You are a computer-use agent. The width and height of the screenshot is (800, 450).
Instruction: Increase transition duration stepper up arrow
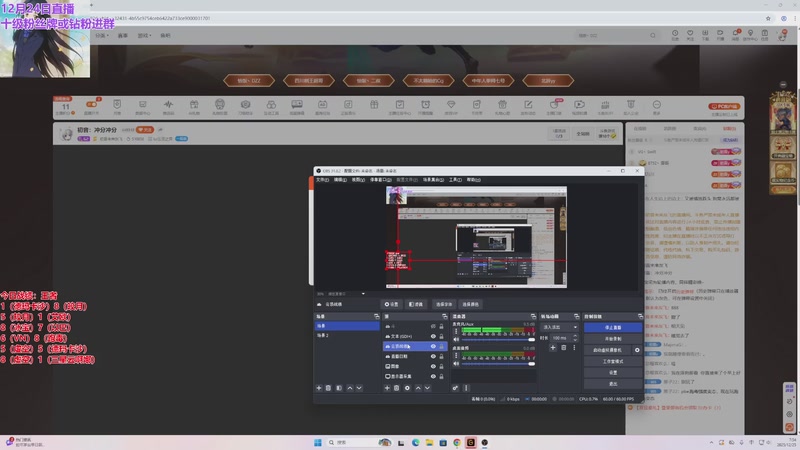click(x=576, y=336)
